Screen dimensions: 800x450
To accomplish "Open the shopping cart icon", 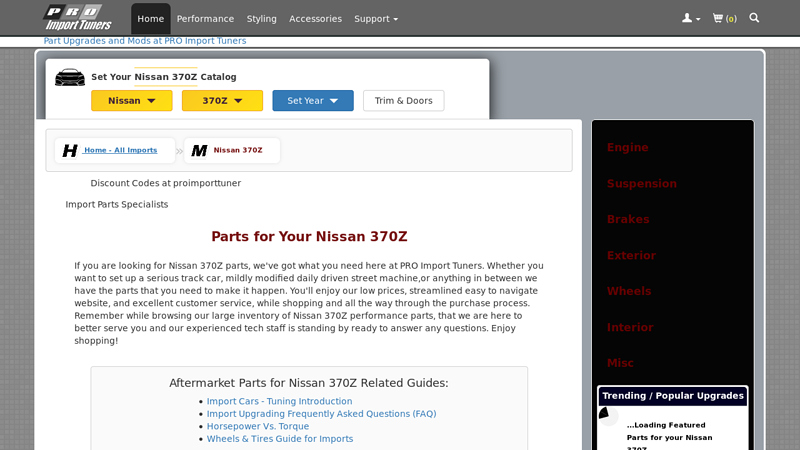I will pos(724,18).
